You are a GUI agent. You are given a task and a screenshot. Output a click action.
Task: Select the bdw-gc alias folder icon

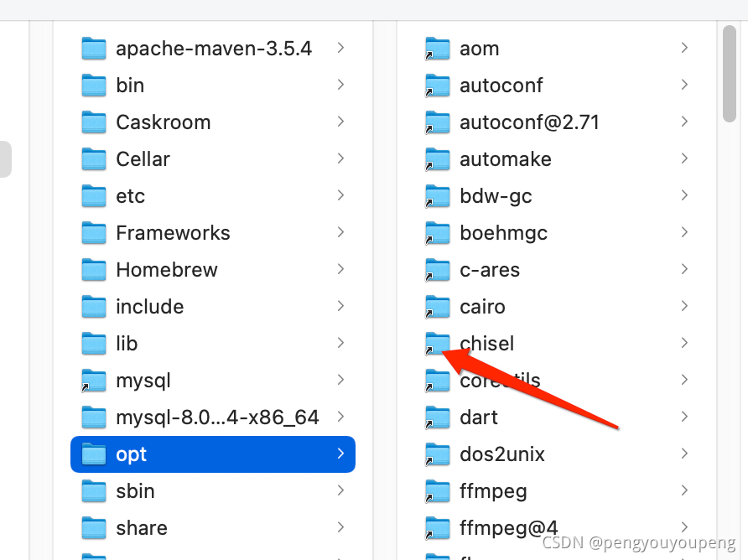[438, 195]
